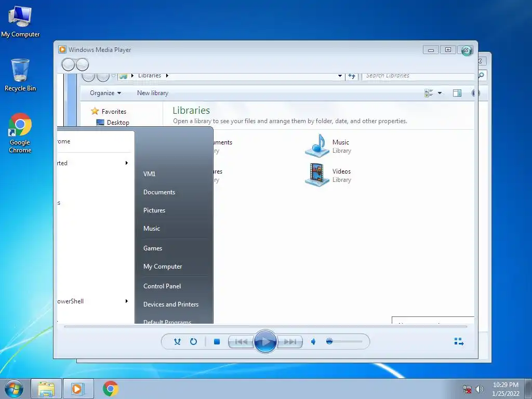The width and height of the screenshot is (532, 399).
Task: Click the Libraries breadcrumb arrow
Action: click(x=167, y=75)
